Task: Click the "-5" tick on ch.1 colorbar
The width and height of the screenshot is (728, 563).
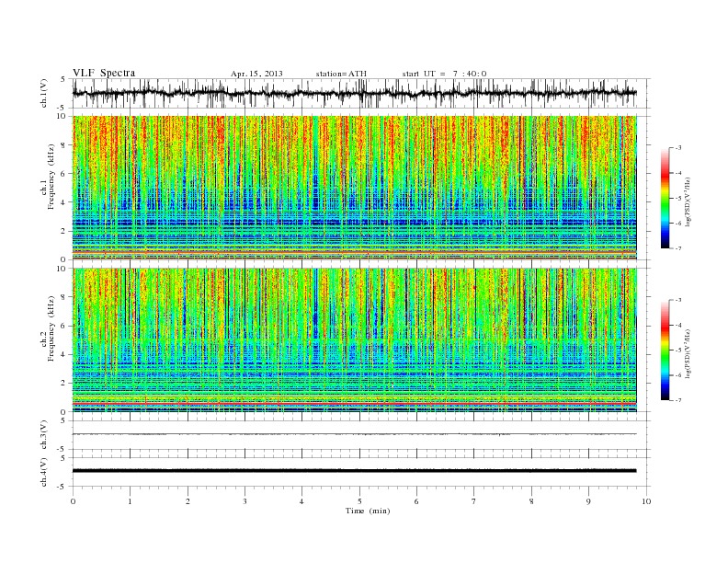Action: 678,198
